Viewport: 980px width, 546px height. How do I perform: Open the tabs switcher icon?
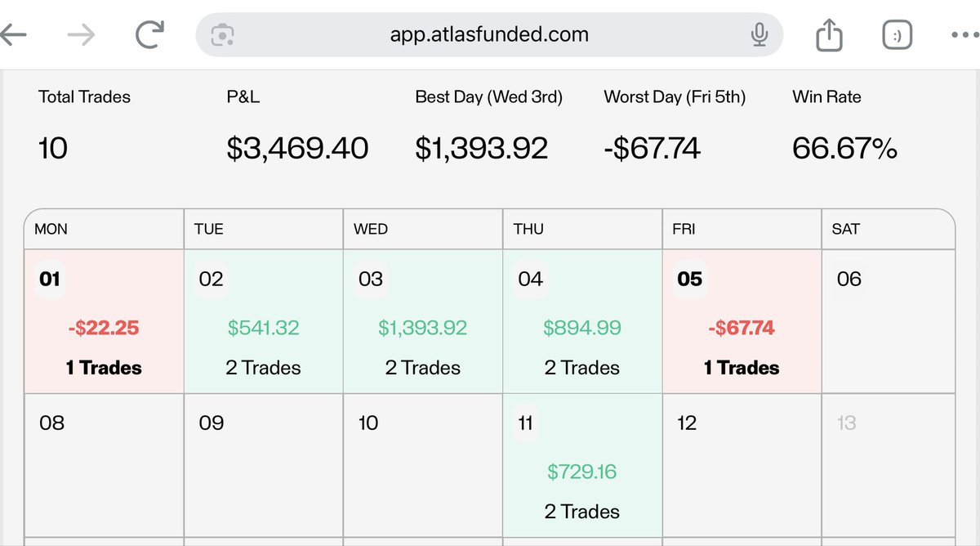tap(897, 35)
